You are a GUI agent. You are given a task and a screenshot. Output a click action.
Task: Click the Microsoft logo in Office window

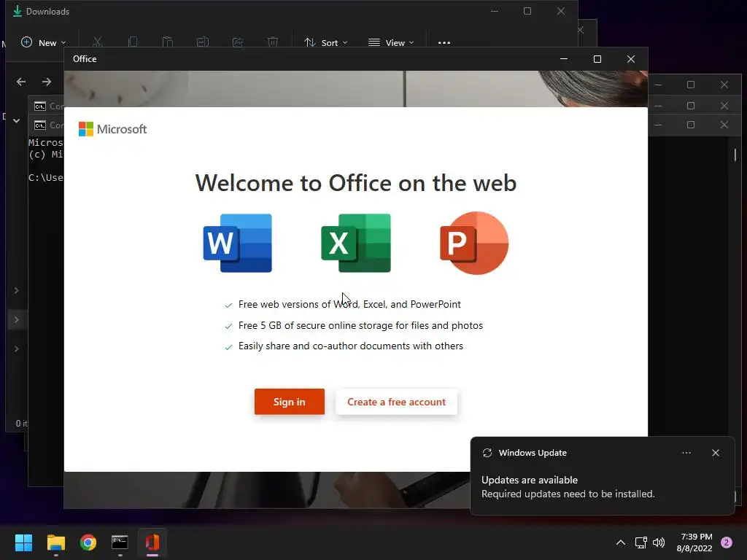(112, 129)
